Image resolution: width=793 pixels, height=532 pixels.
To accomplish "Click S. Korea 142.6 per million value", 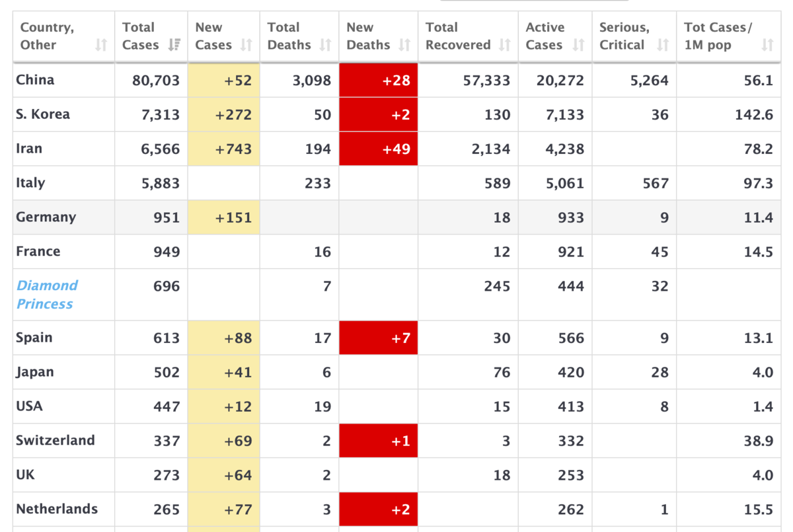I will pos(754,115).
